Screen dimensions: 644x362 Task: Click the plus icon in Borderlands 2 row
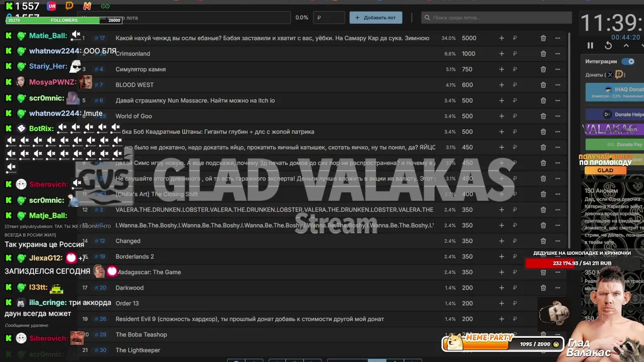pos(502,256)
